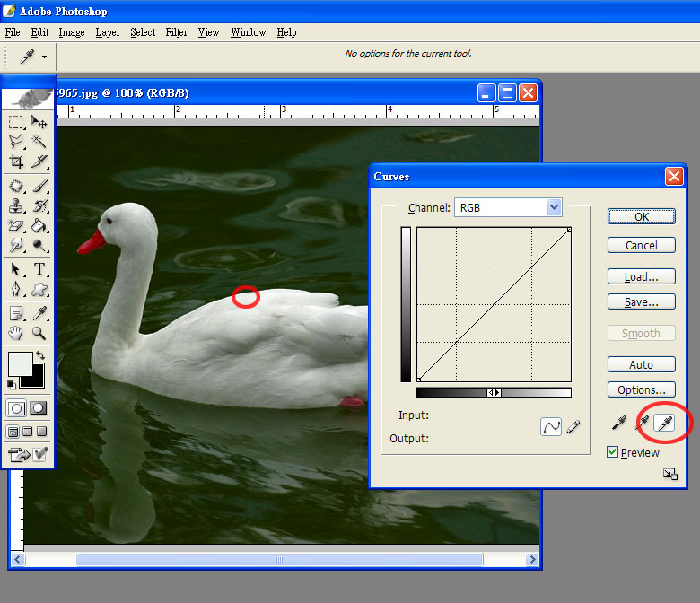Select the Hand tool

(x=16, y=333)
